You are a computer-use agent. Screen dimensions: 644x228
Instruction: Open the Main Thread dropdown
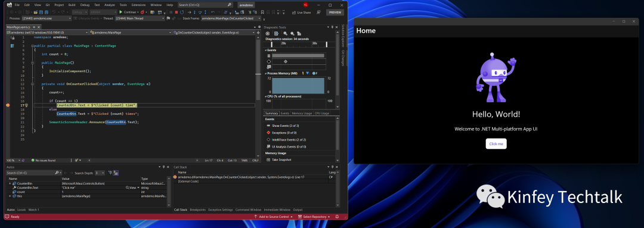point(140,18)
